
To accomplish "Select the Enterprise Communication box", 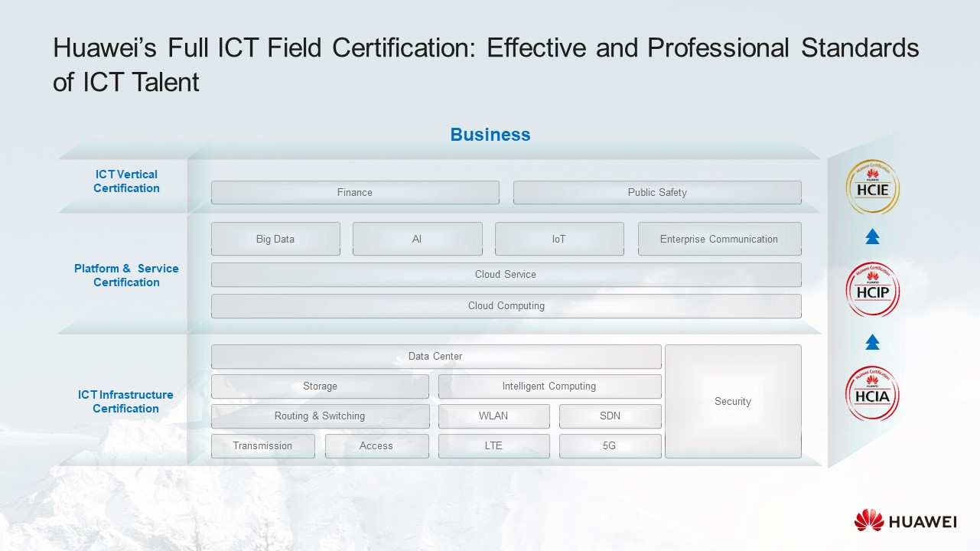I will [720, 239].
